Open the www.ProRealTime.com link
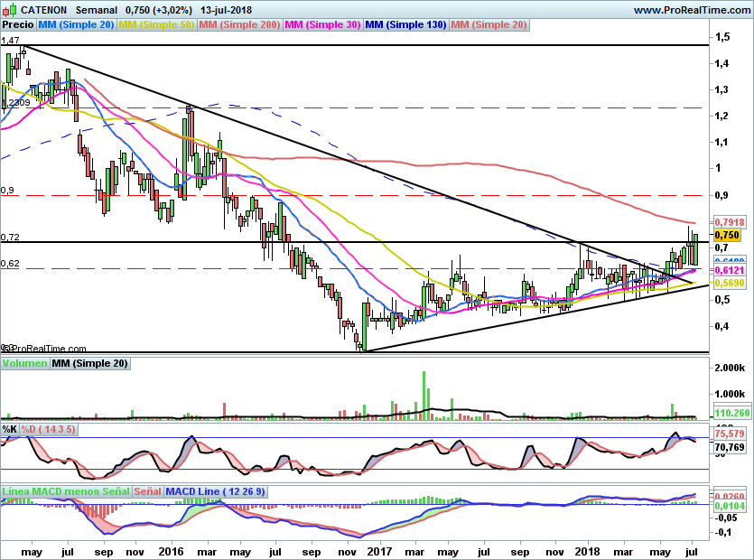Viewport: 754px width, 560px height. point(691,10)
